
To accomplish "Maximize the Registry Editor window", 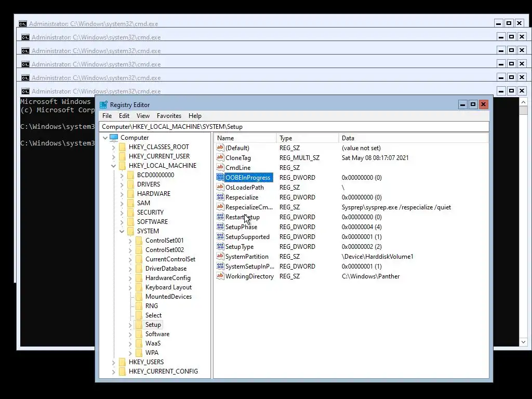I will tap(473, 104).
